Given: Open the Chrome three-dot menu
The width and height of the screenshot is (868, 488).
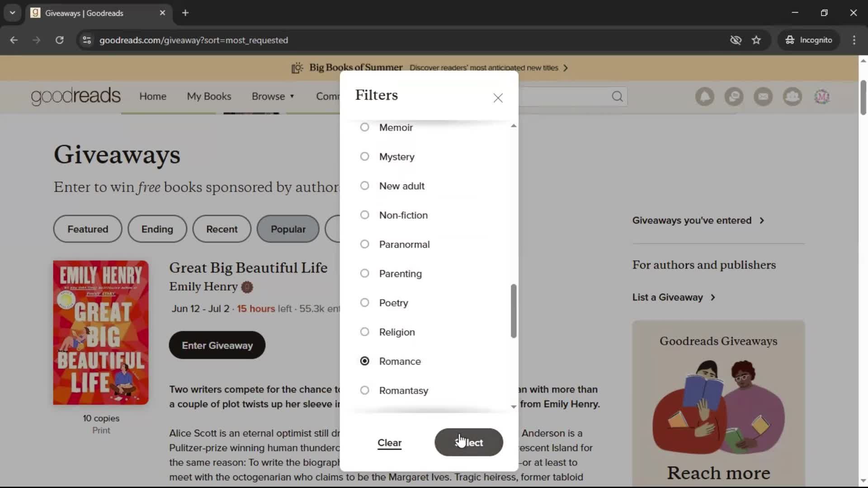Looking at the screenshot, I should (x=854, y=40).
